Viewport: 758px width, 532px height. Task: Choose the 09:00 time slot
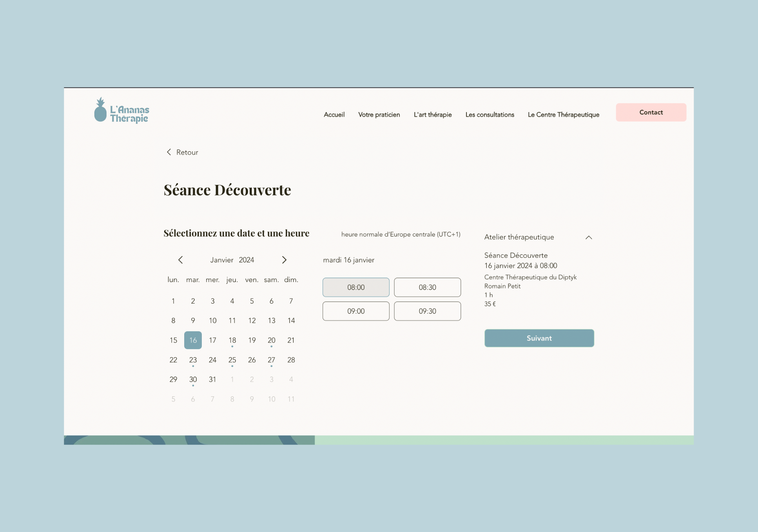coord(355,311)
